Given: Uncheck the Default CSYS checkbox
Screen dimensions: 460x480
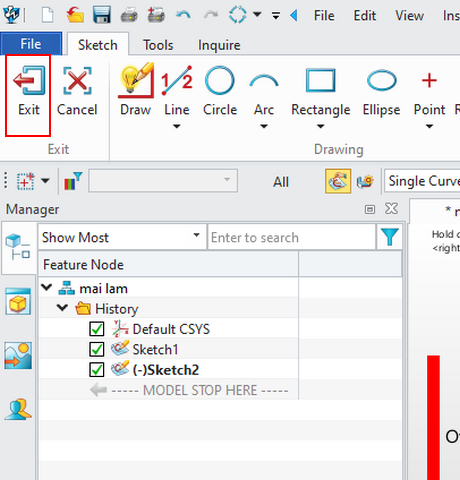Looking at the screenshot, I should 97,329.
